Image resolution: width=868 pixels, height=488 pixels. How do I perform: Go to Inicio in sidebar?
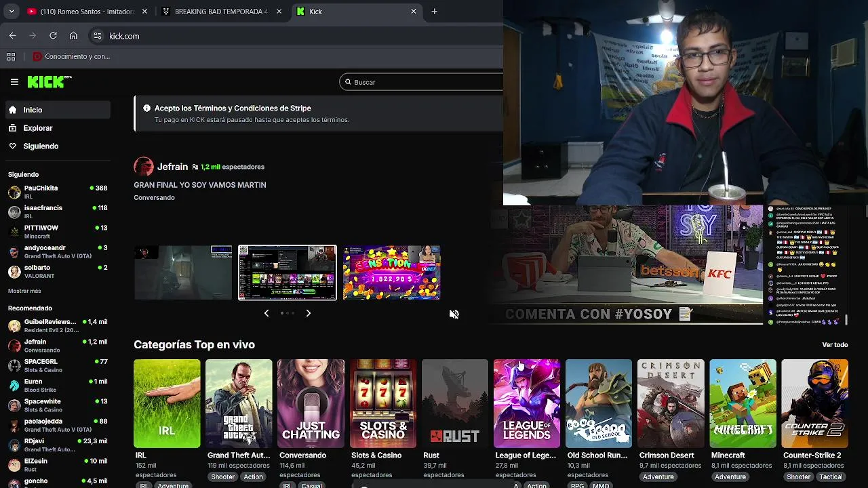pyautogui.click(x=57, y=110)
